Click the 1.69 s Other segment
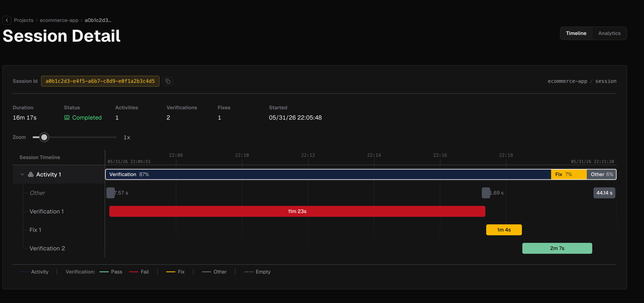This screenshot has width=644, height=303. 486,193
